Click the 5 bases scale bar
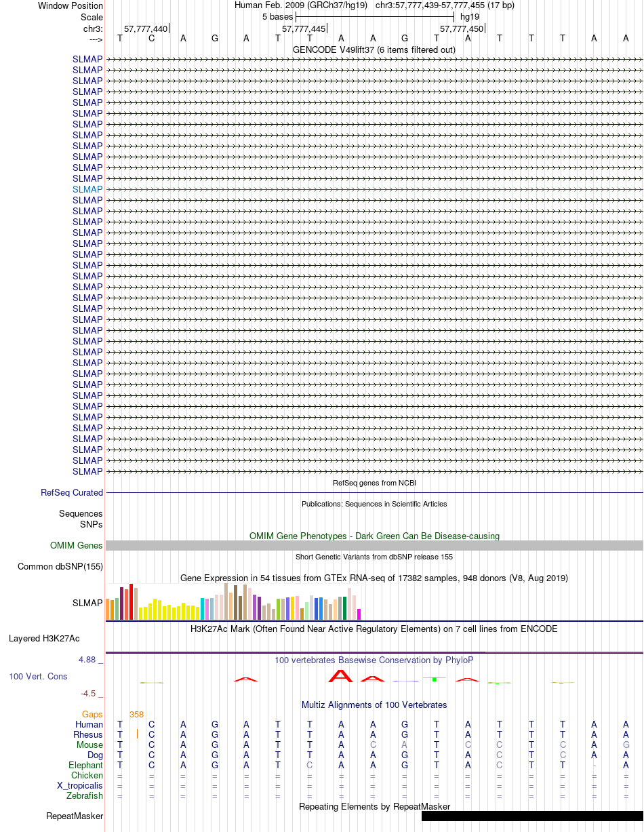Screen dimensions: 644x832 375,16
